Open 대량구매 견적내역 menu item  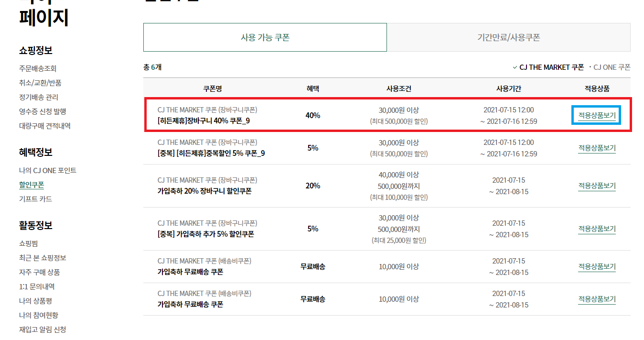point(45,126)
